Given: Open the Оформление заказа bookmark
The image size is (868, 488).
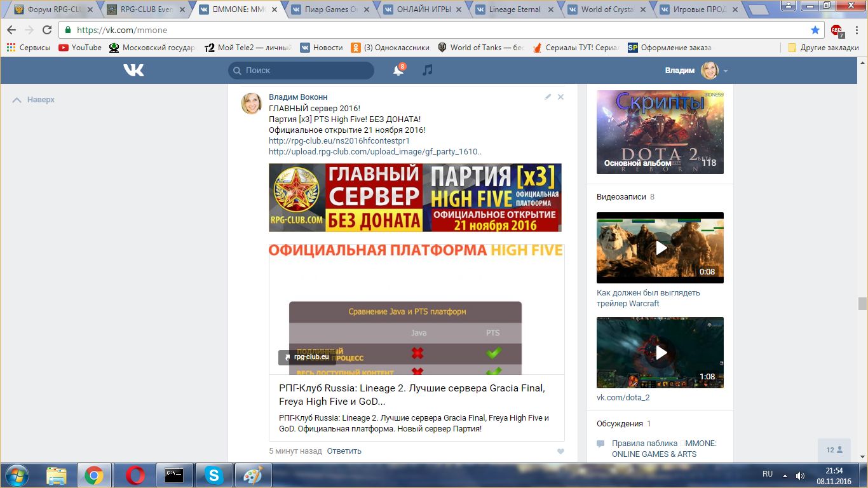Looking at the screenshot, I should [x=669, y=48].
